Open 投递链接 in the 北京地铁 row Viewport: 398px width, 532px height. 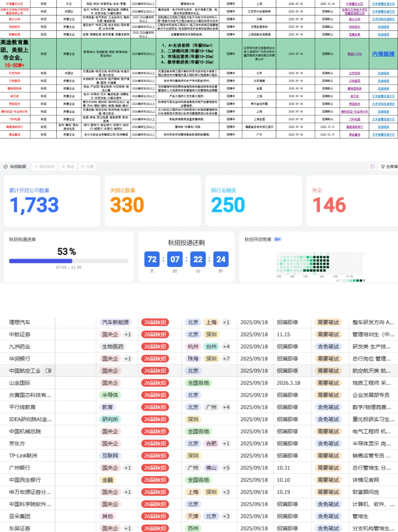pos(383,73)
